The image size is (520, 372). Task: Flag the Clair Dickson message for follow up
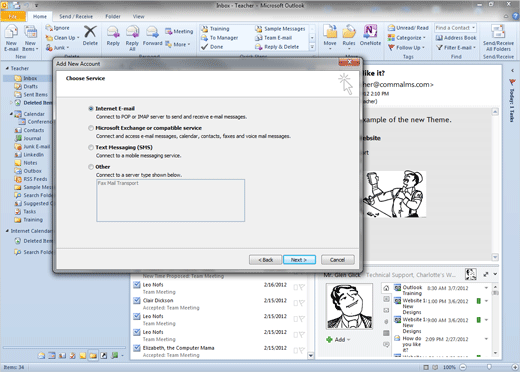301,303
